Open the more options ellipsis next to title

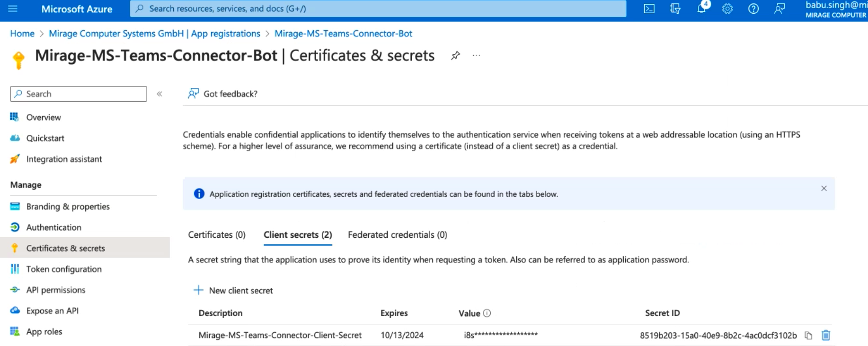[x=476, y=56]
